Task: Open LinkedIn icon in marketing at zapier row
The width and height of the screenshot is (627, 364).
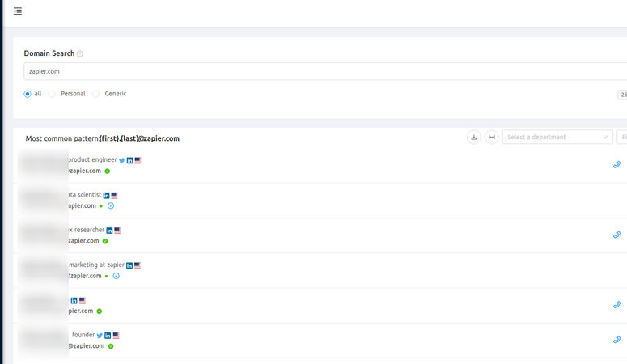Action: coord(129,265)
